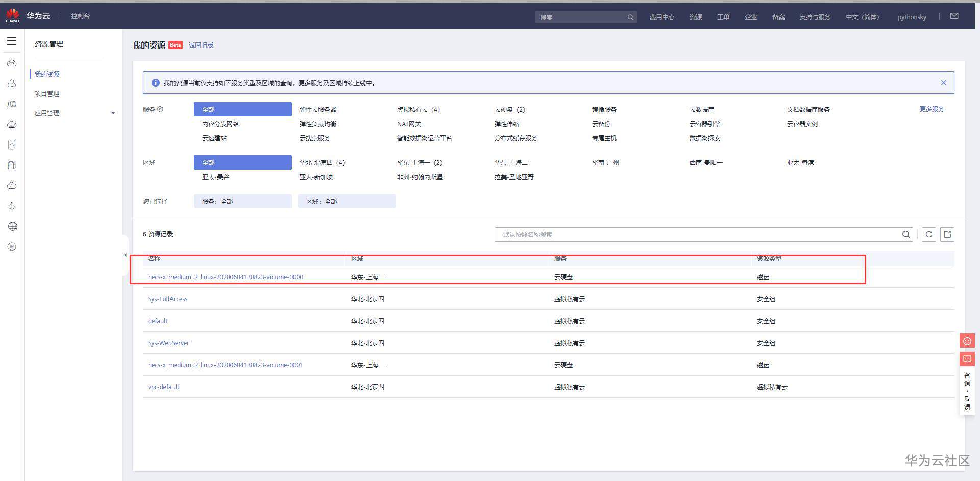Open the default security group resource

pos(158,321)
